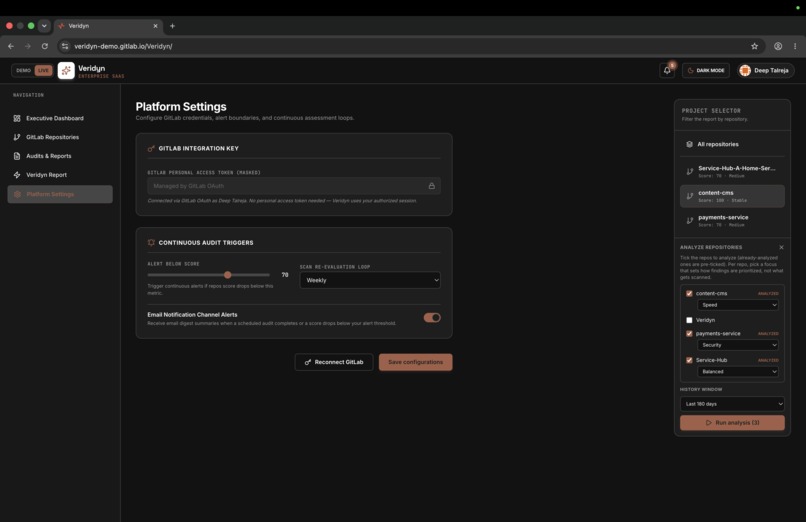
Task: Click the All repositories stack icon
Action: tap(689, 144)
